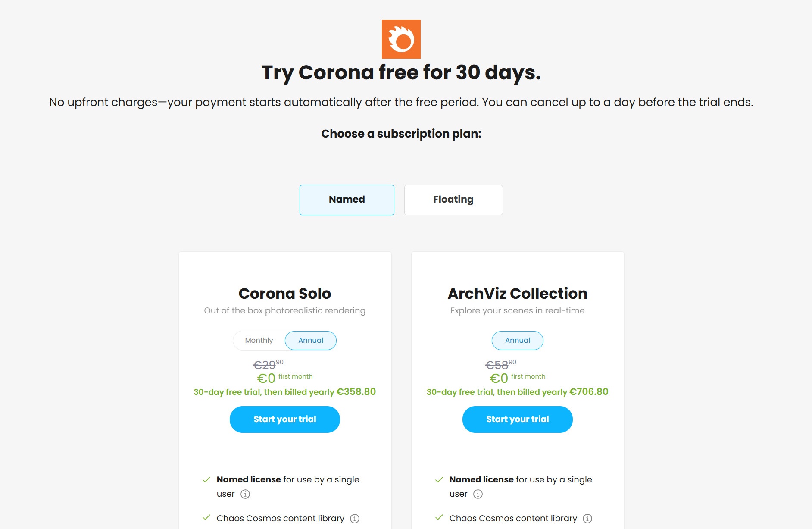Viewport: 812px width, 529px height.
Task: Select Annual billing for ArchViz Collection
Action: [x=518, y=341]
